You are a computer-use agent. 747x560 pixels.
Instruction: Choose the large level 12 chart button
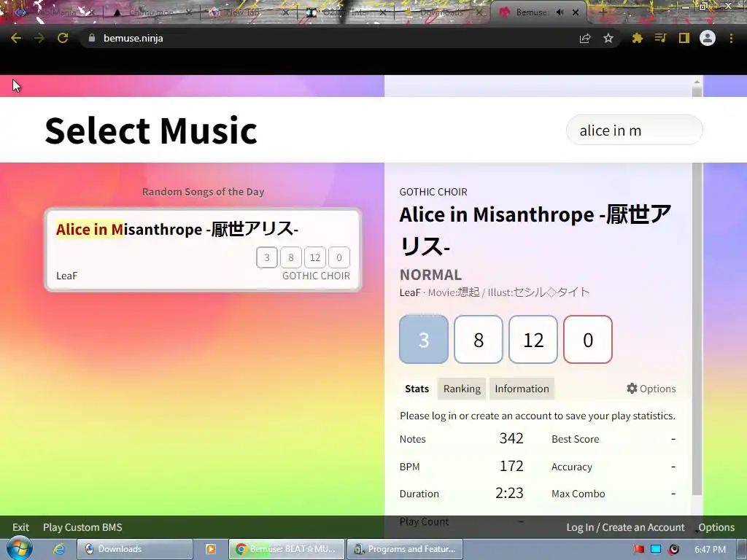tap(533, 340)
